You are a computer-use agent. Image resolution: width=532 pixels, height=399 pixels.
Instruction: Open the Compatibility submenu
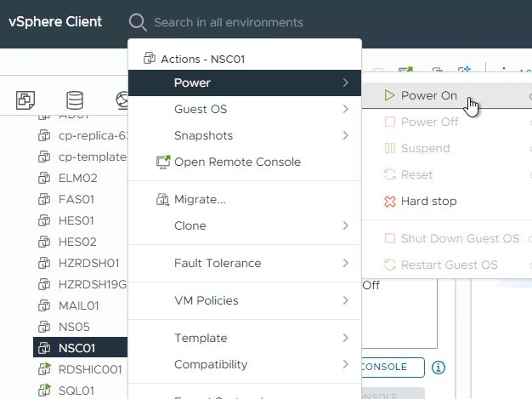(245, 364)
